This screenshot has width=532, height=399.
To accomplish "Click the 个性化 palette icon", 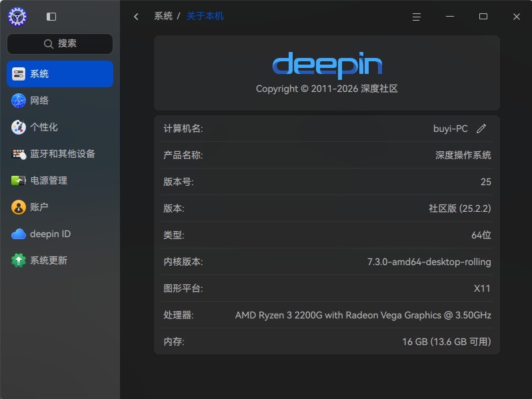I will click(19, 127).
